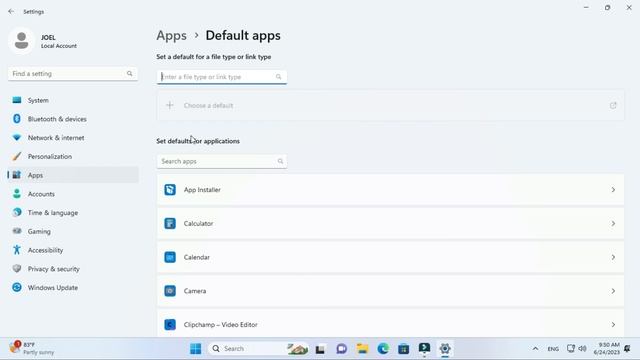
Task: Open the network and volume quick settings
Action: click(x=576, y=349)
